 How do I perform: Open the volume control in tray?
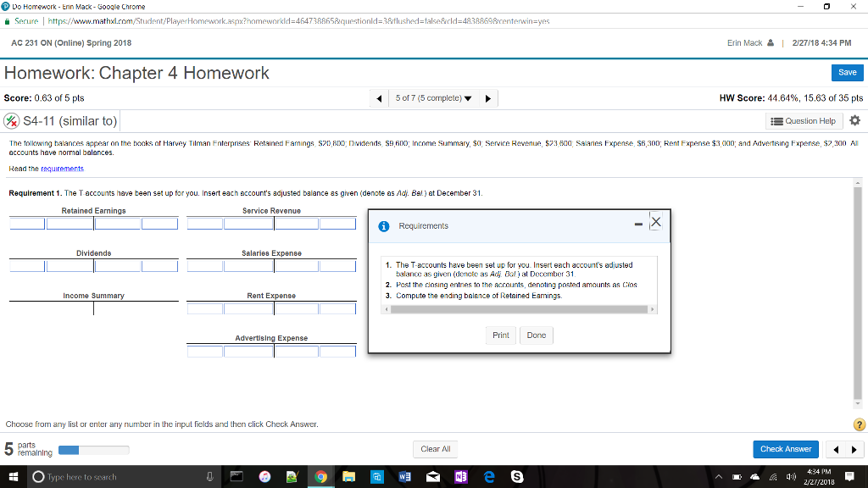pyautogui.click(x=791, y=477)
